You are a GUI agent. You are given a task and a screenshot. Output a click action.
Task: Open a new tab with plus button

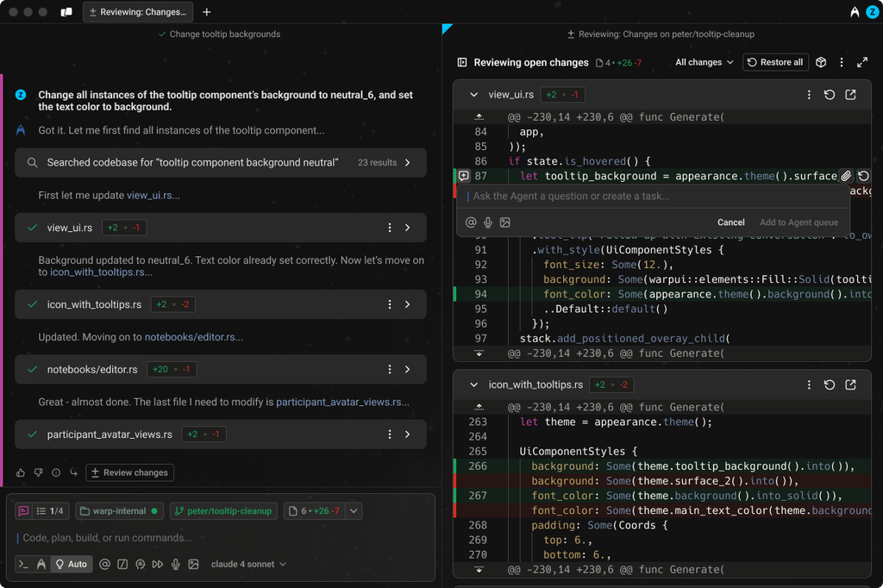point(207,12)
